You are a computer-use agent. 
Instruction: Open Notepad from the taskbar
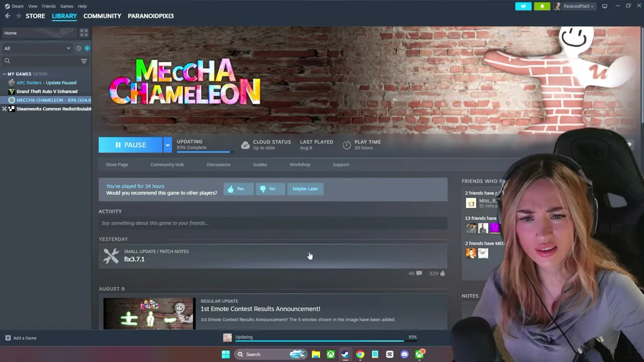pyautogui.click(x=375, y=354)
